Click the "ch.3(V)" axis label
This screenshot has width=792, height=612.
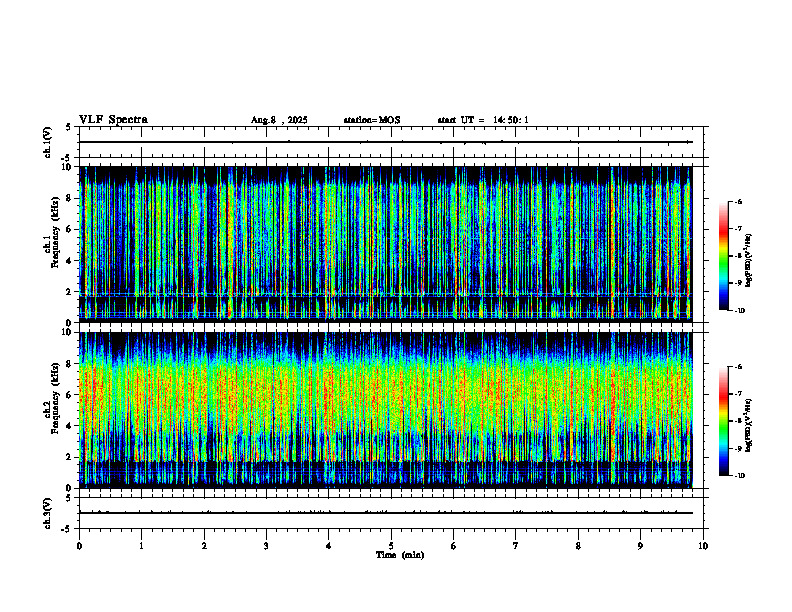click(x=47, y=513)
